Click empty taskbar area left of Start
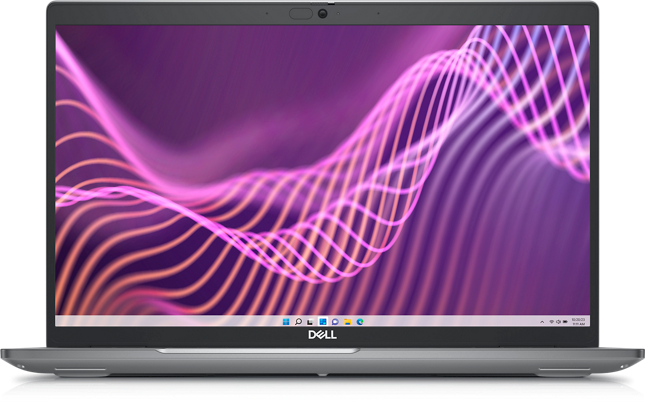The height and width of the screenshot is (402, 645). (150, 322)
